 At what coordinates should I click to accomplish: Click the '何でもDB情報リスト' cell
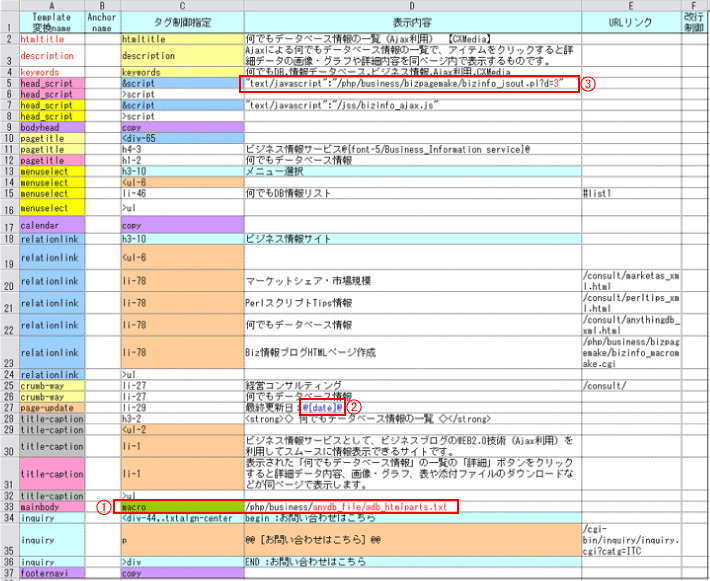[413, 193]
